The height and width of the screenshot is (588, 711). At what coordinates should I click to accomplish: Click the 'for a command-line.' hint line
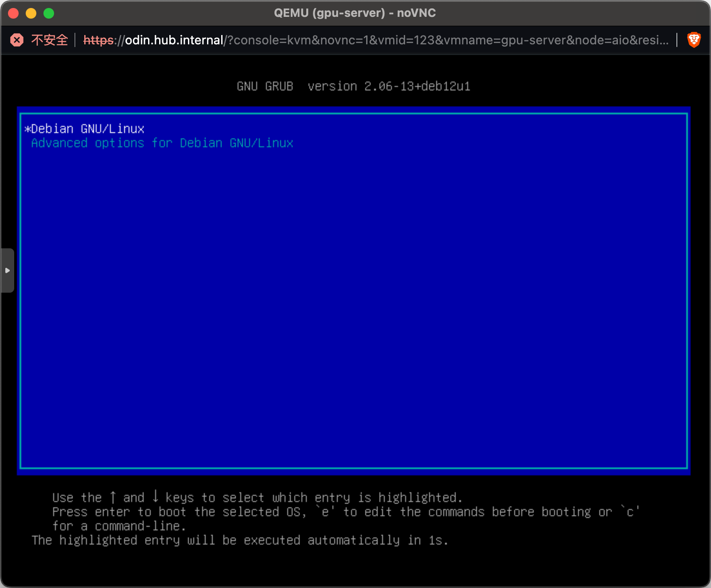click(x=119, y=526)
